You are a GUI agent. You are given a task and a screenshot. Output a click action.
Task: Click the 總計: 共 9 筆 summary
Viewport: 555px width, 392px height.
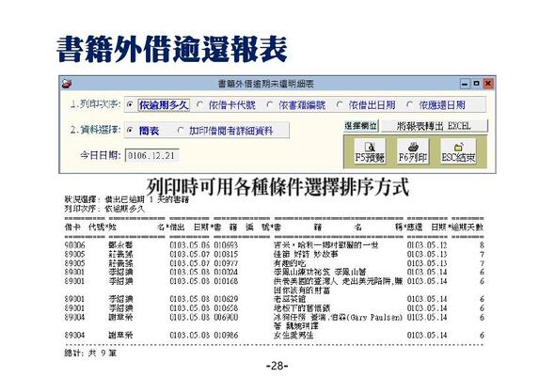point(90,353)
